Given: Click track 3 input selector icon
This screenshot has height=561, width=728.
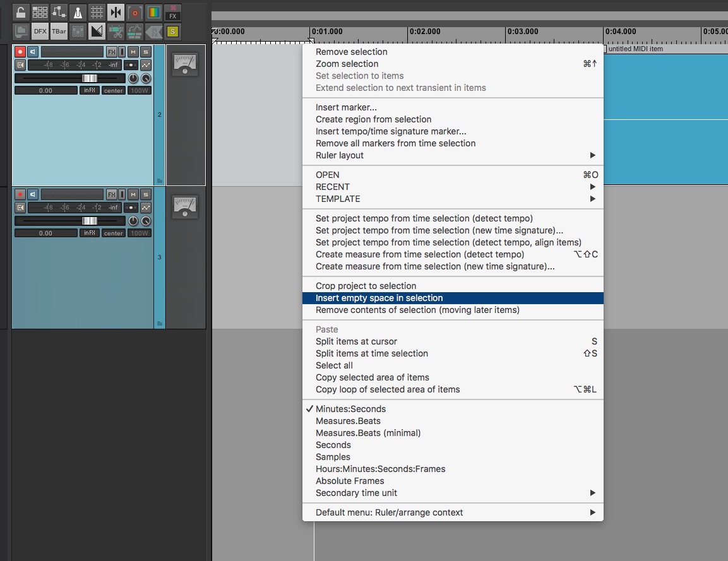Looking at the screenshot, I should coord(20,208).
